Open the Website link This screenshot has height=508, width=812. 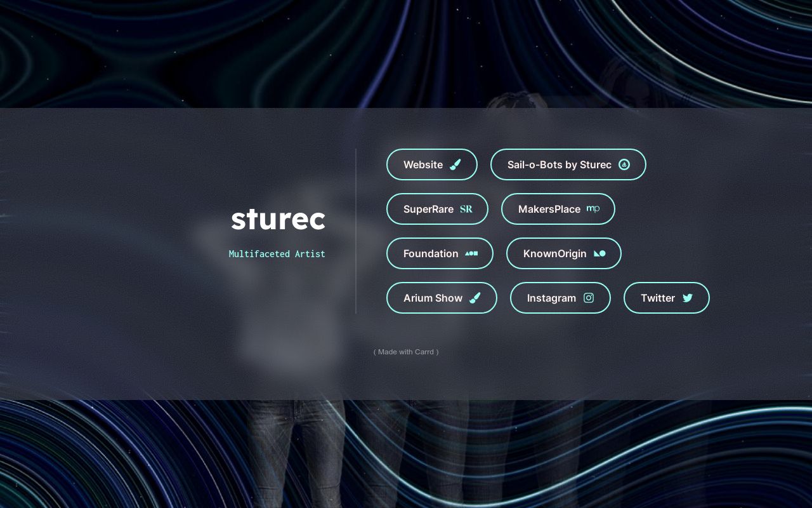click(431, 164)
